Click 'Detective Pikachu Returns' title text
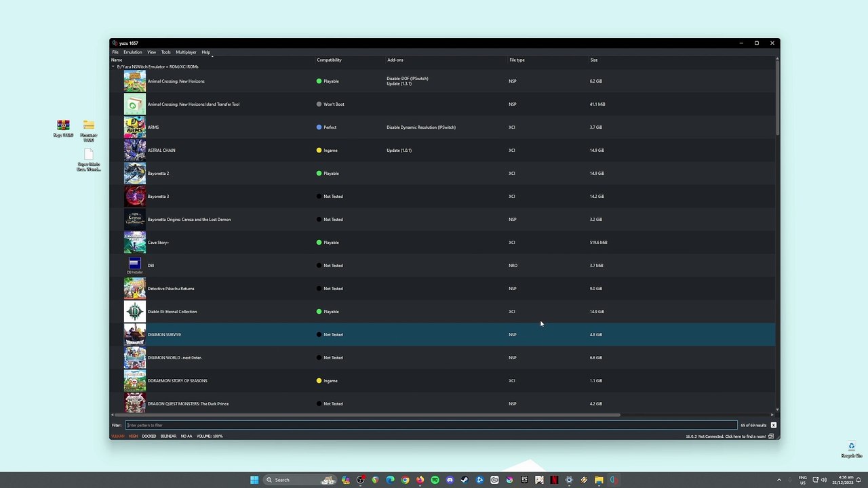The width and height of the screenshot is (868, 488). coord(171,289)
